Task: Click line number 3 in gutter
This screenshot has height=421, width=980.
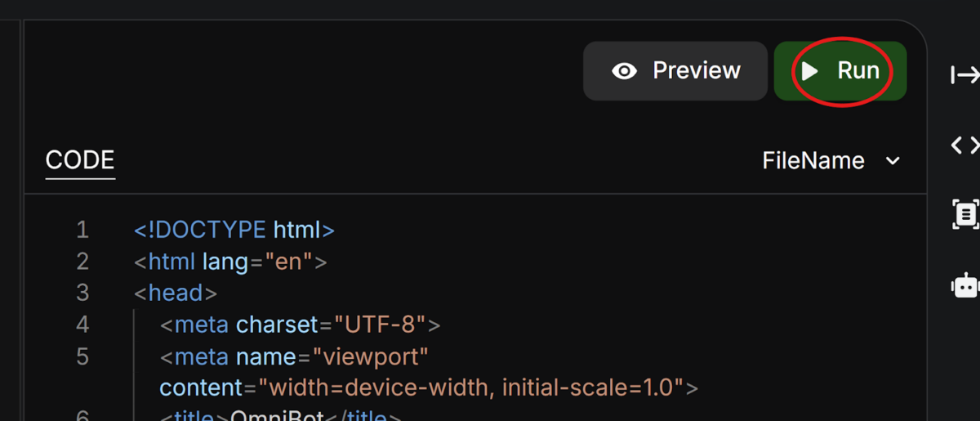Action: pos(82,293)
